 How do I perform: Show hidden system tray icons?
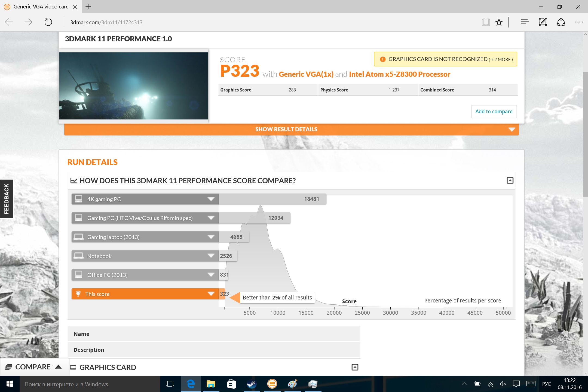point(464,384)
